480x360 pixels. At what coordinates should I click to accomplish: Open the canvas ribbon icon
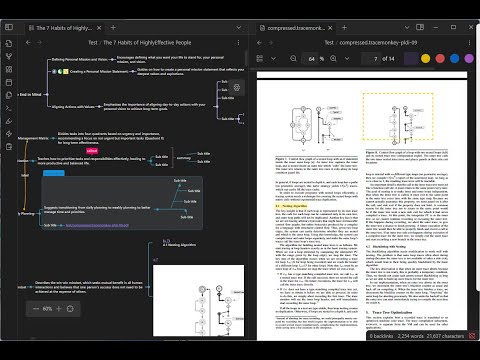pyautogui.click(x=9, y=69)
